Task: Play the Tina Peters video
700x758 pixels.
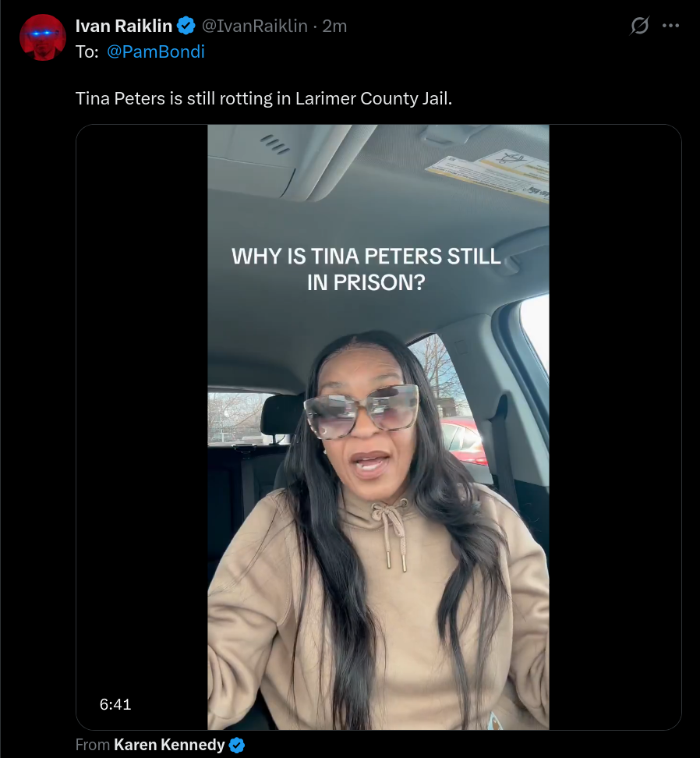Action: (x=378, y=427)
